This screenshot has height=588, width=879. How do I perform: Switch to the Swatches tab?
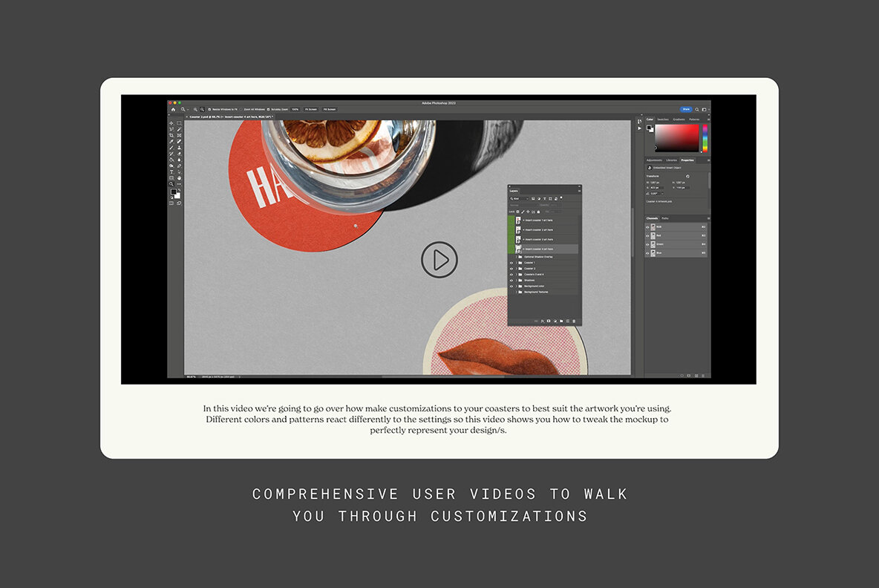click(x=662, y=120)
